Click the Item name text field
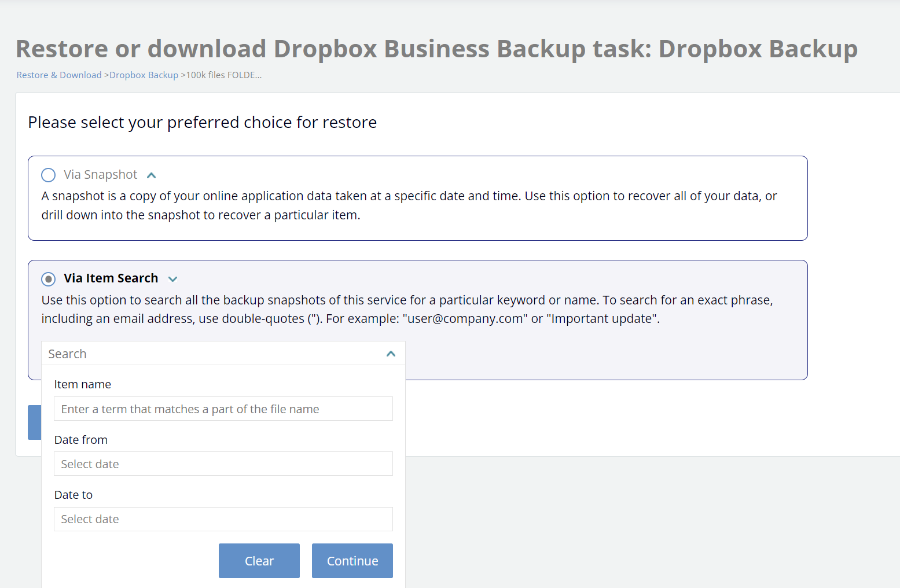This screenshot has height=588, width=900. [223, 409]
